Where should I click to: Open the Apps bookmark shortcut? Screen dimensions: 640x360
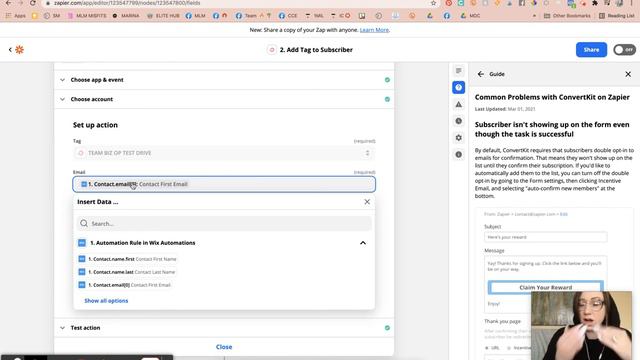(16, 16)
